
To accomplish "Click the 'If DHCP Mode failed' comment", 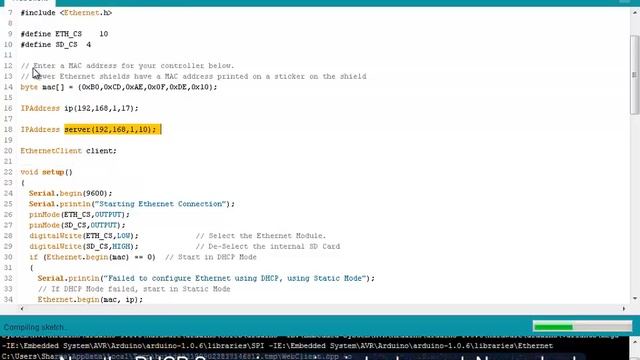I will tap(134, 289).
